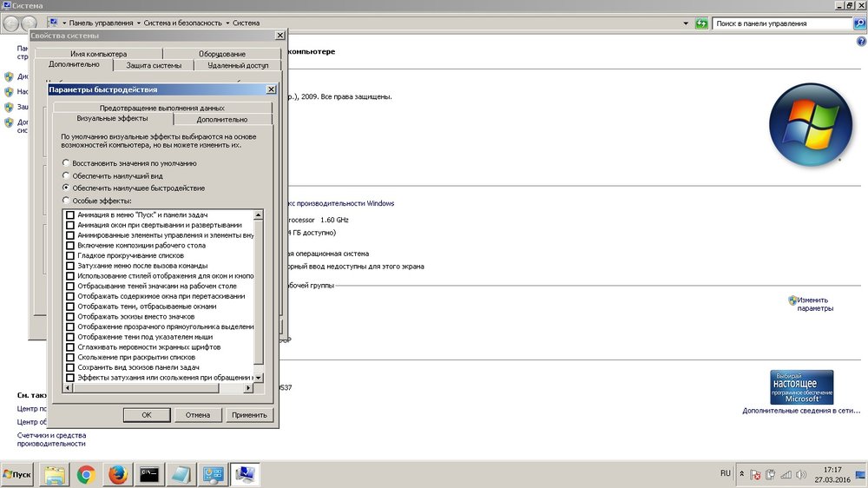Launch Firefox from the taskbar
The height and width of the screenshot is (488, 868).
pyautogui.click(x=119, y=474)
